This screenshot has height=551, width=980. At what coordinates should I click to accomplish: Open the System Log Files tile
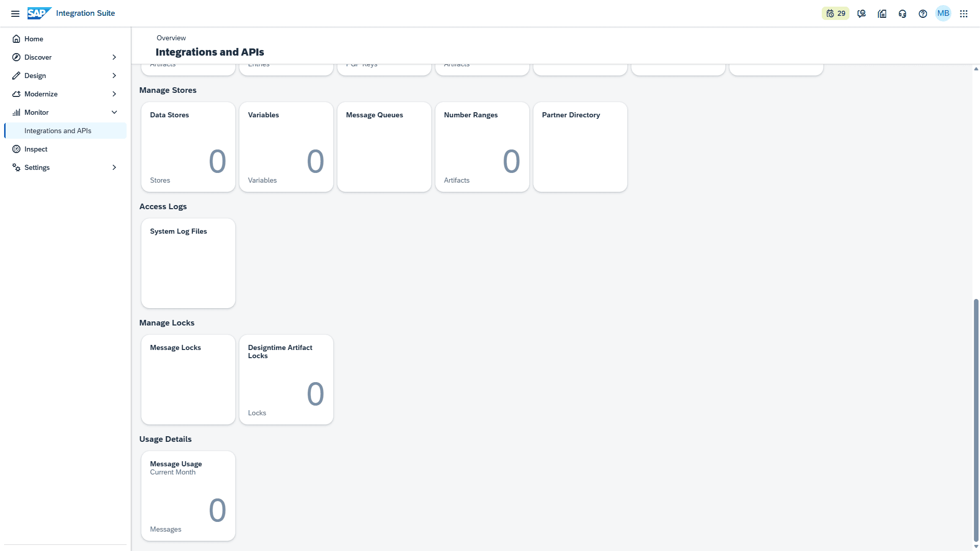[188, 263]
